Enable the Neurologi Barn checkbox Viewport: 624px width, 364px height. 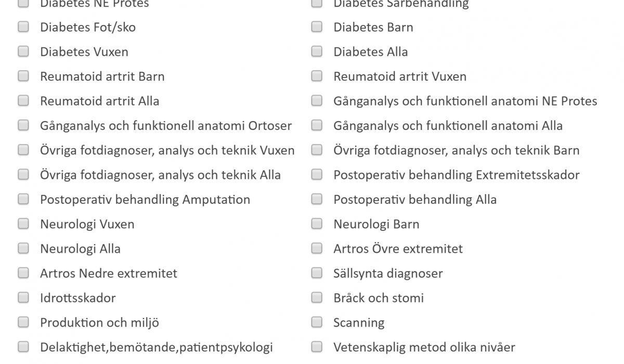(x=317, y=224)
